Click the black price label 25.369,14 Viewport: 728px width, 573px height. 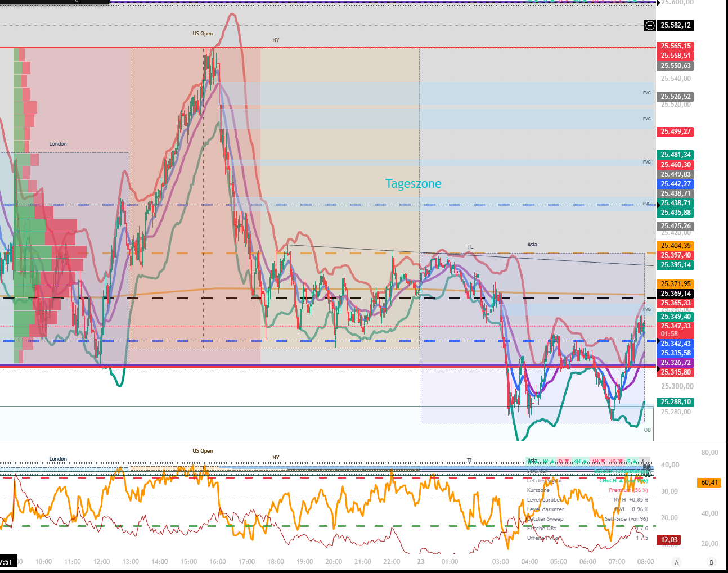click(x=675, y=294)
